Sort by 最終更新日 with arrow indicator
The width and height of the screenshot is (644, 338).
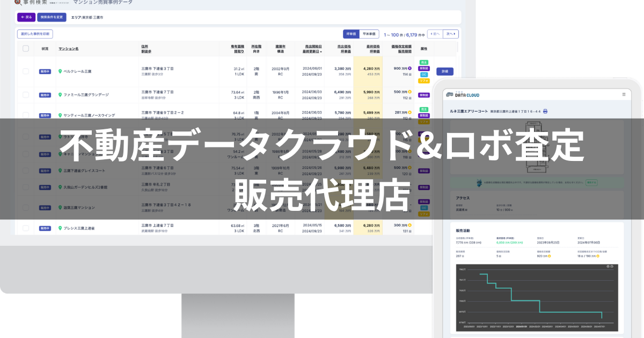coord(312,52)
